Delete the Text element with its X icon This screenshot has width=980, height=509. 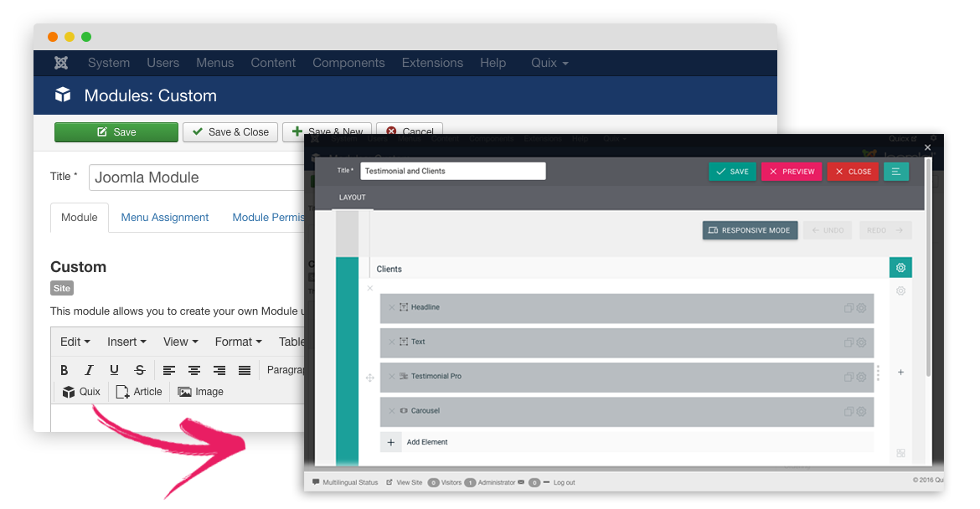[392, 342]
